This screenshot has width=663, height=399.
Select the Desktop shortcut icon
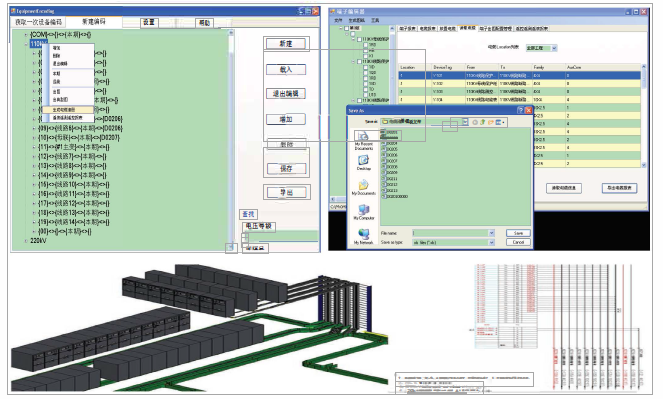pos(363,161)
